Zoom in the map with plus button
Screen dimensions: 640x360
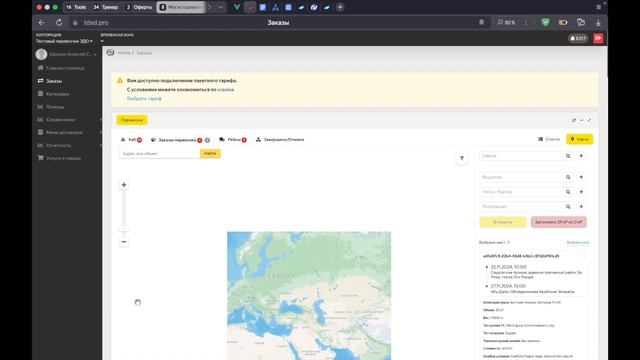(x=124, y=185)
